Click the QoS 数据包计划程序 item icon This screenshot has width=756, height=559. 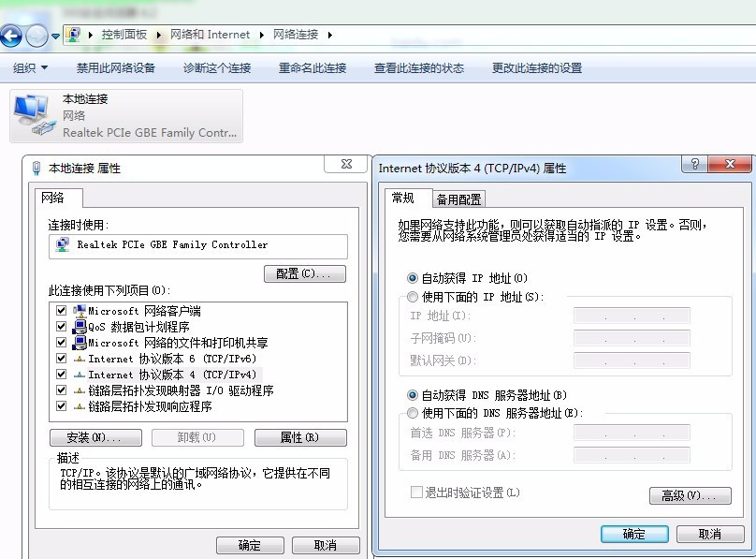click(80, 327)
